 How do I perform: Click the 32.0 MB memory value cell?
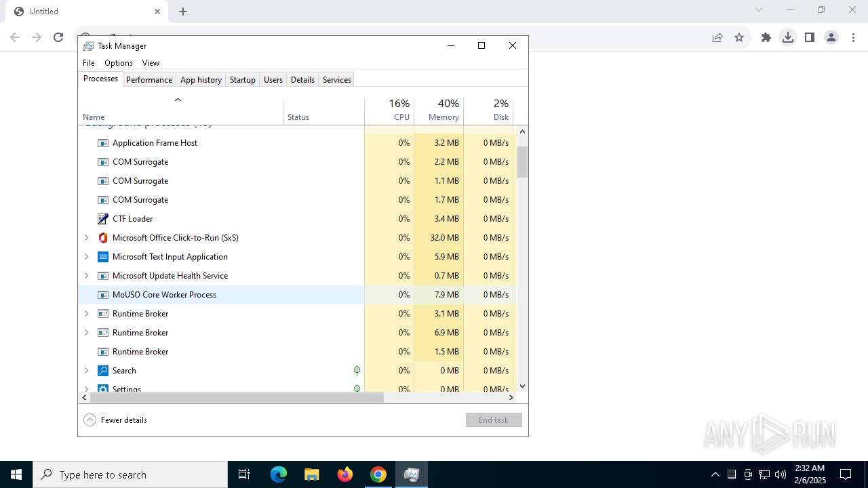pyautogui.click(x=439, y=238)
